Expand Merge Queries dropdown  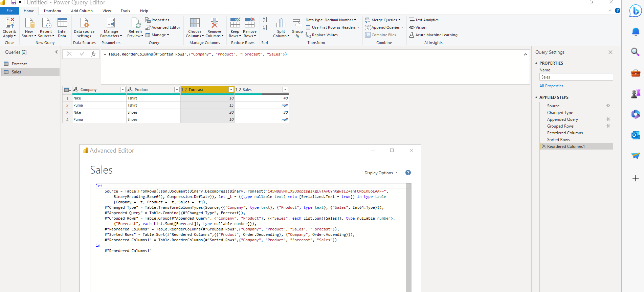coord(399,20)
